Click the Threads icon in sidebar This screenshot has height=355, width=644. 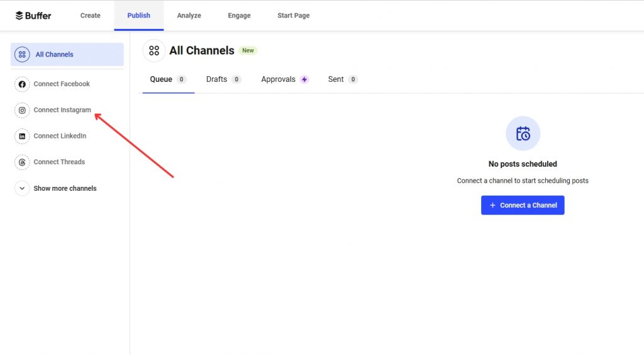(22, 162)
